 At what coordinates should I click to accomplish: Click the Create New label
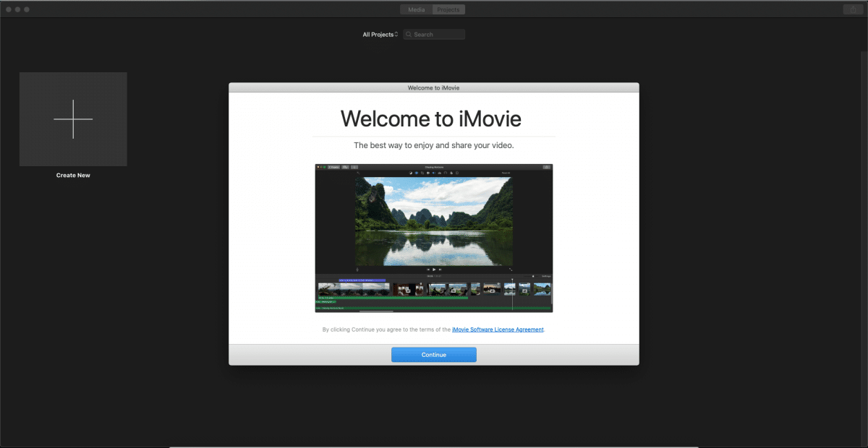[73, 176]
